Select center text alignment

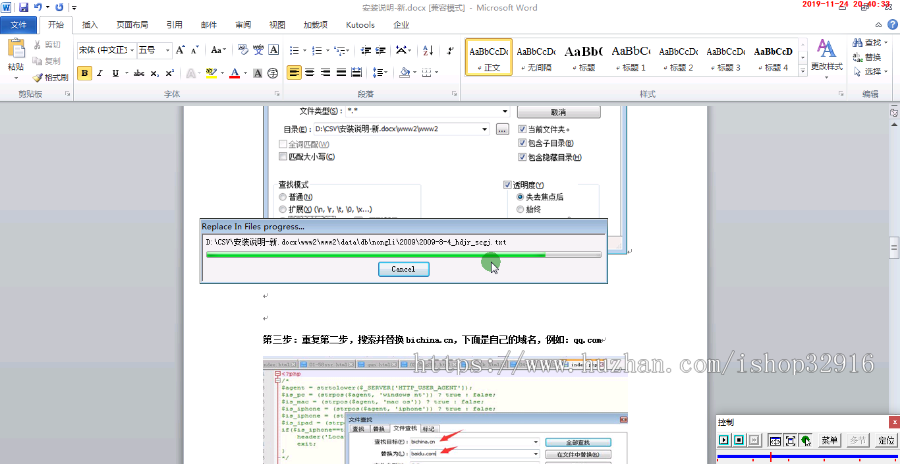(x=310, y=73)
